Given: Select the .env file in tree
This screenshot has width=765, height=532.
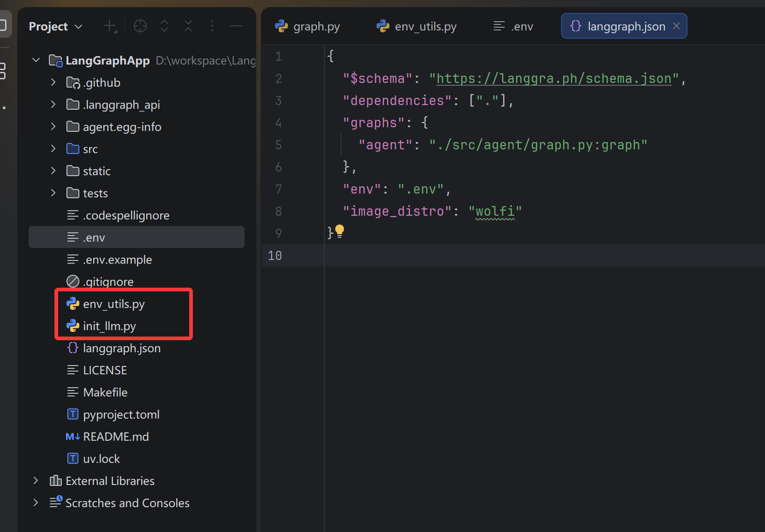Looking at the screenshot, I should [137, 237].
